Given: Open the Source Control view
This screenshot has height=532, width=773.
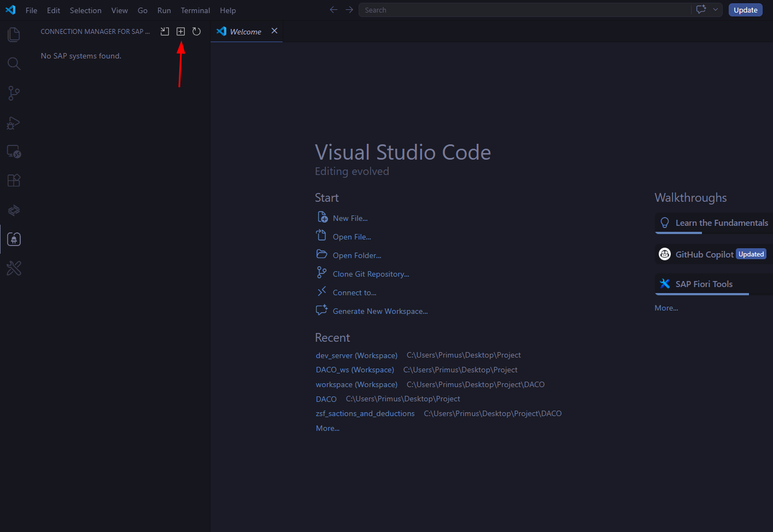Looking at the screenshot, I should point(14,93).
